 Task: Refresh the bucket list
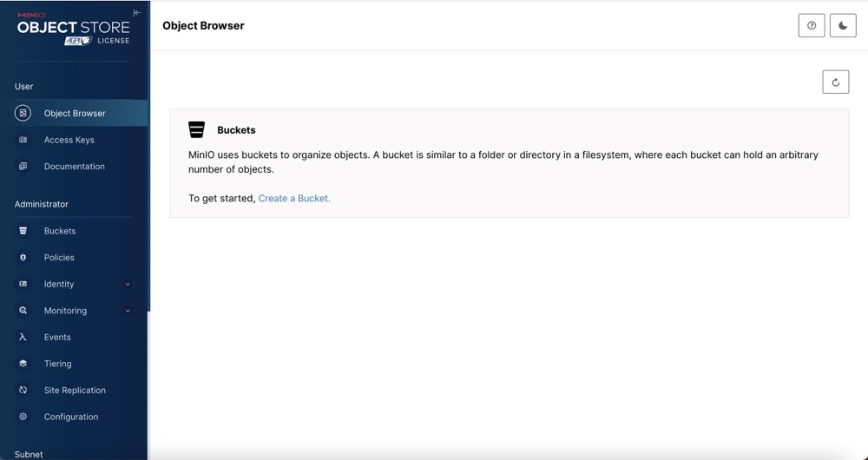click(835, 82)
